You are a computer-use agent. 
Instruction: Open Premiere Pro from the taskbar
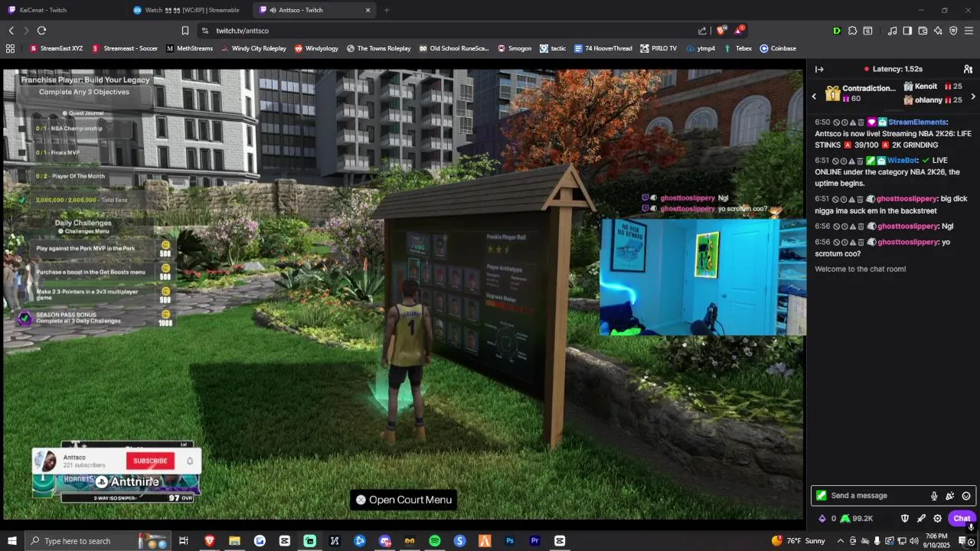click(535, 541)
